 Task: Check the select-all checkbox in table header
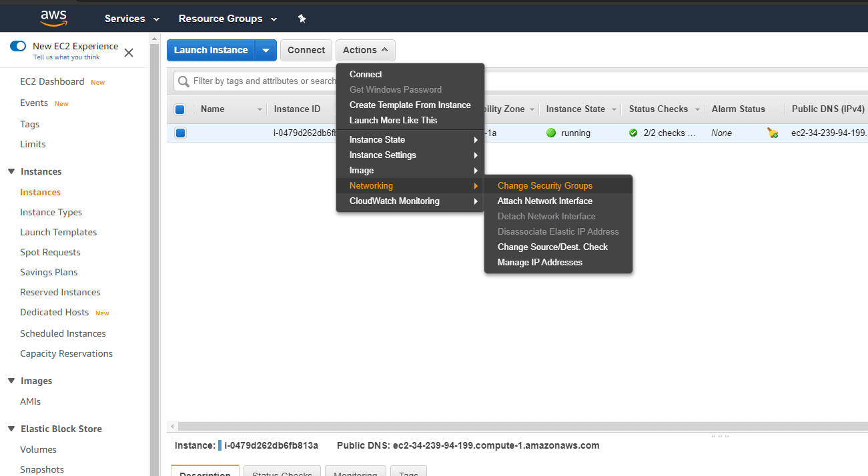click(179, 109)
